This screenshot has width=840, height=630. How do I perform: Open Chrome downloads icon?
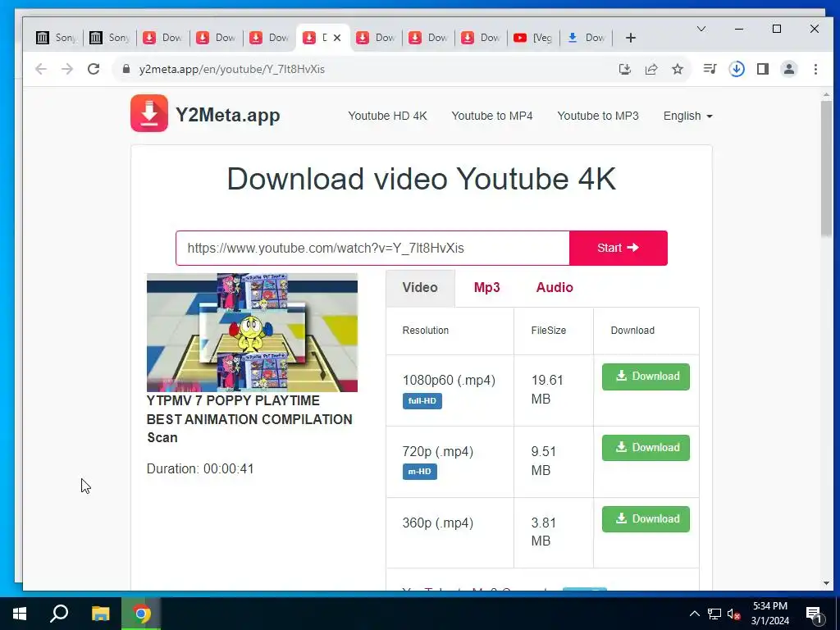(737, 69)
